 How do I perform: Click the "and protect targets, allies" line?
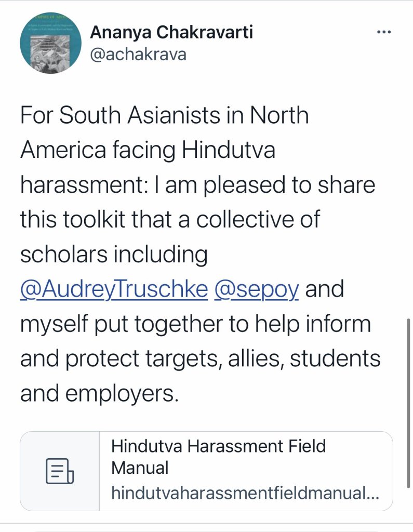click(x=200, y=360)
